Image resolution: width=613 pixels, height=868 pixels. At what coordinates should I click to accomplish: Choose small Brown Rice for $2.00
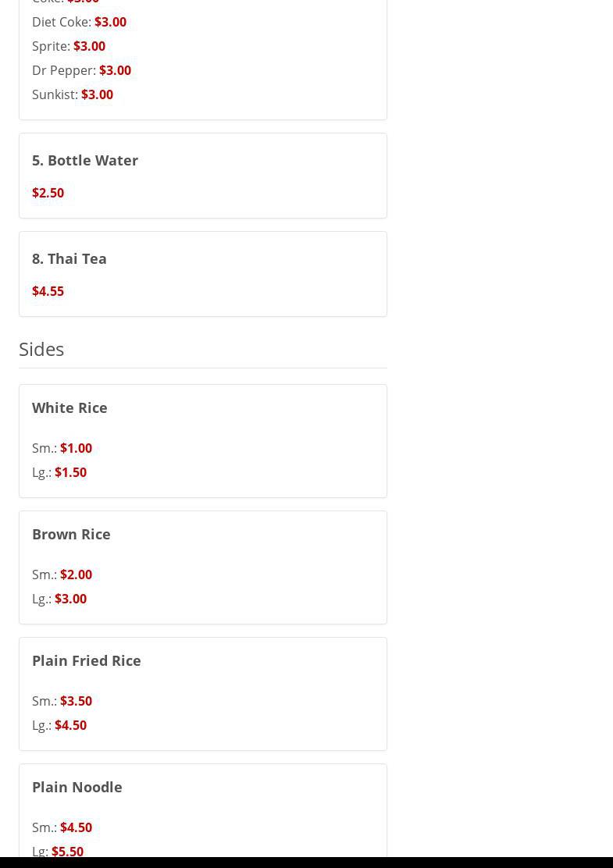[76, 575]
